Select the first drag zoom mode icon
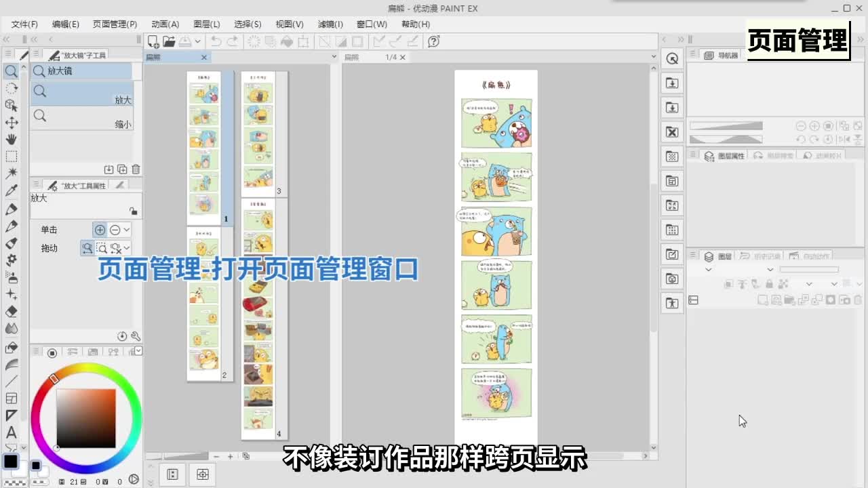The height and width of the screenshot is (488, 868). [87, 248]
